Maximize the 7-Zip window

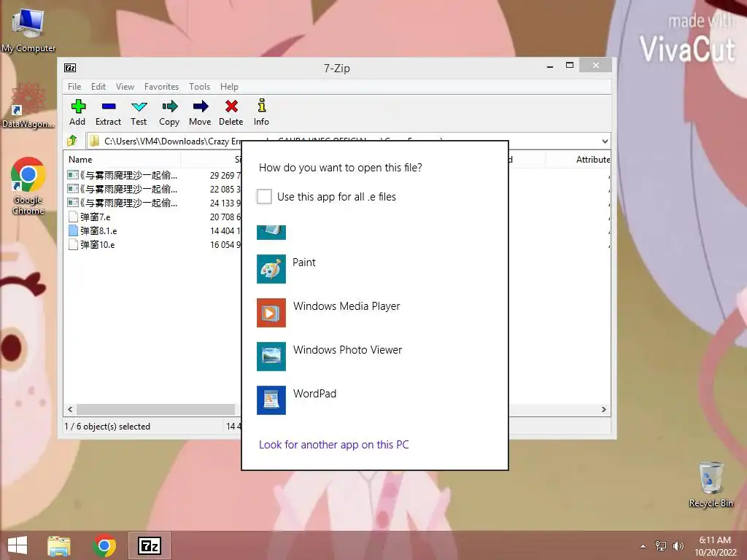click(569, 65)
